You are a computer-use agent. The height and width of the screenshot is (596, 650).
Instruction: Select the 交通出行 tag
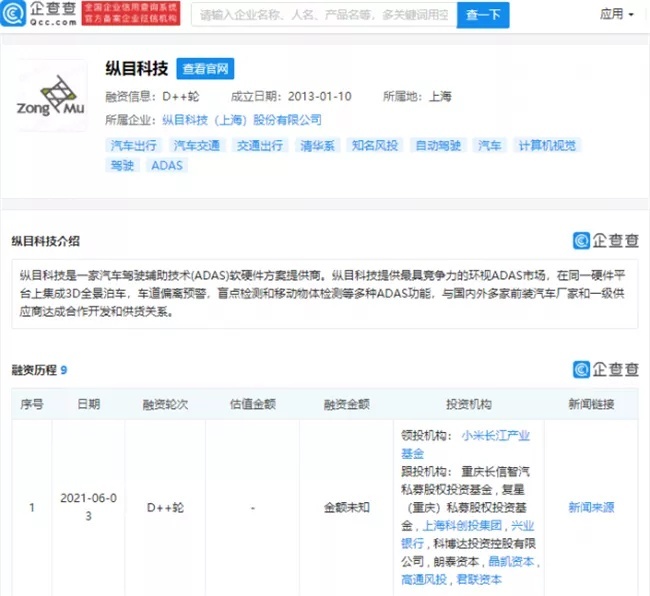click(x=260, y=145)
